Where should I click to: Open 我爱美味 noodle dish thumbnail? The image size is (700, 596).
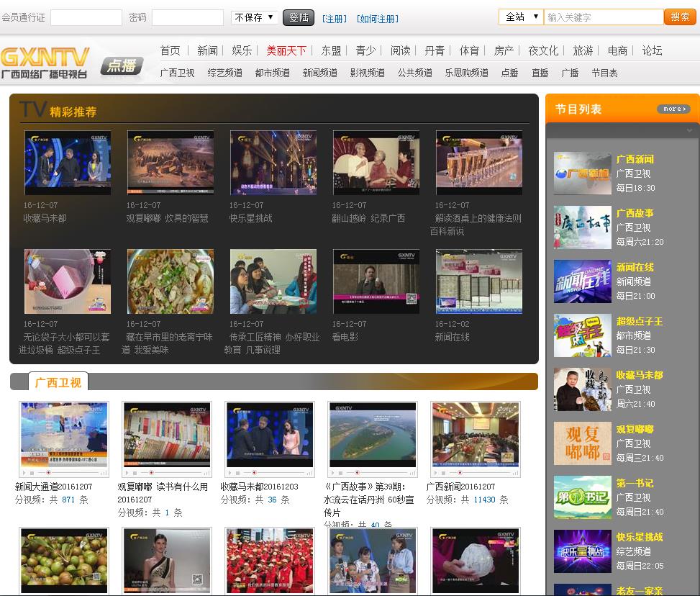(171, 281)
